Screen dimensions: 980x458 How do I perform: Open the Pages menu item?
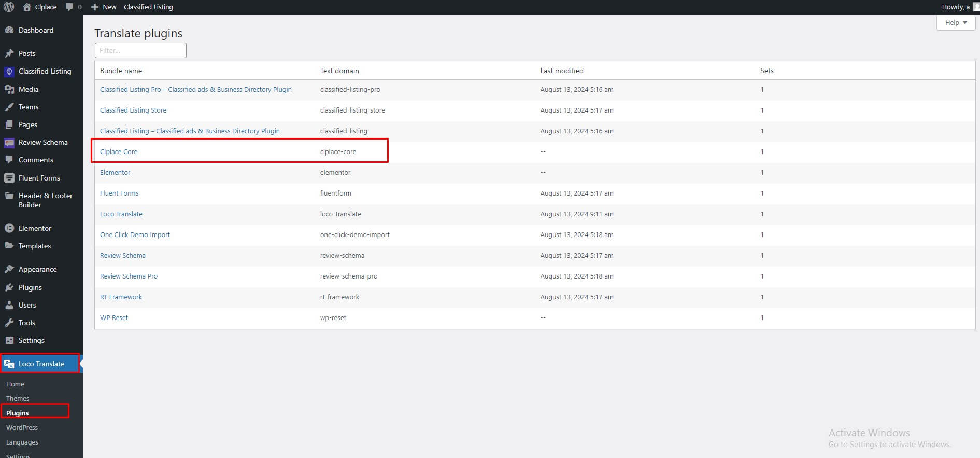point(28,124)
